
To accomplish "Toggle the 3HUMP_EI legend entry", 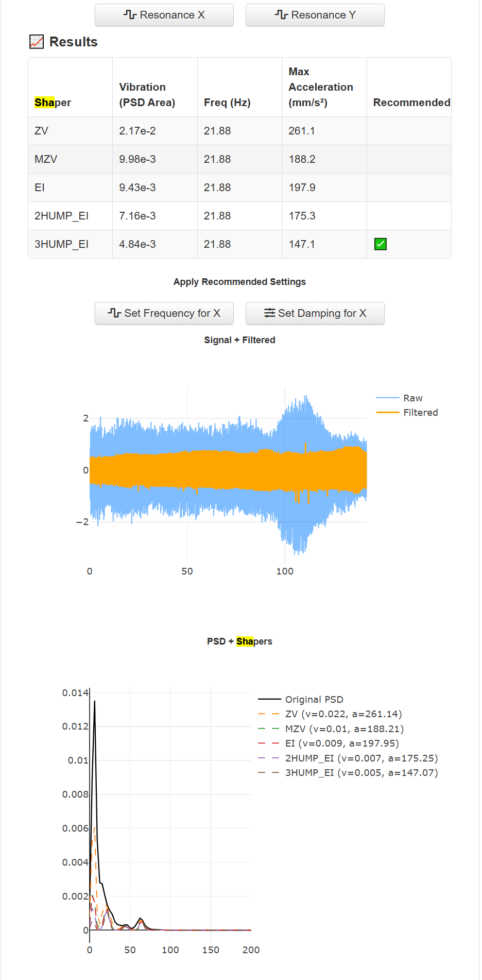I will [361, 773].
